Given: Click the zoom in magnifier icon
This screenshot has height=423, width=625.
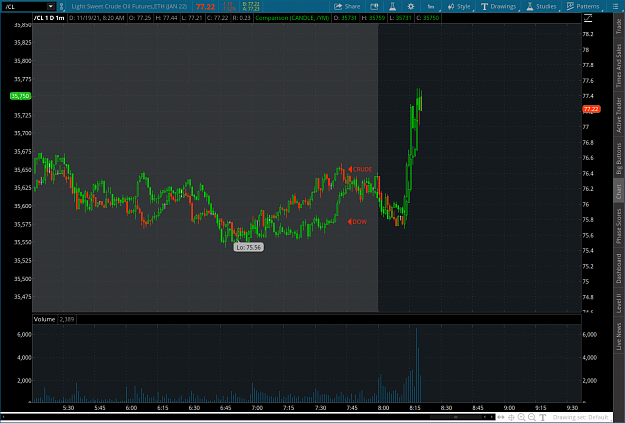Looking at the screenshot, I should click(x=521, y=417).
